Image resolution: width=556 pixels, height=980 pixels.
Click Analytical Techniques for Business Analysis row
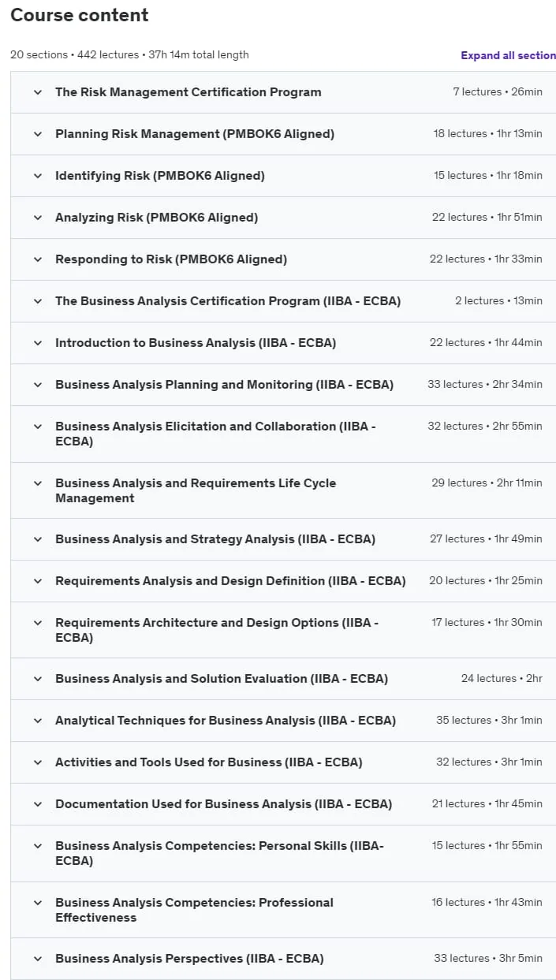[283, 721]
